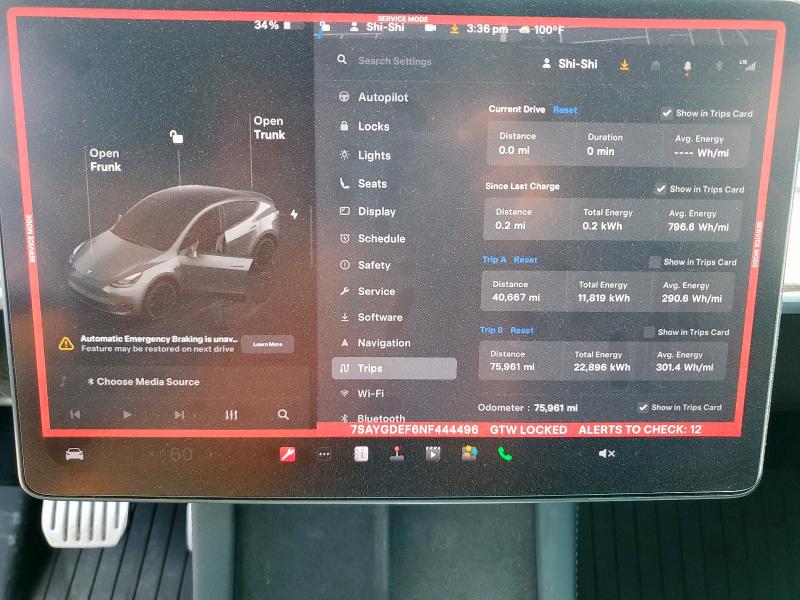
Task: Tap the status bar lock icon
Action: click(x=324, y=26)
